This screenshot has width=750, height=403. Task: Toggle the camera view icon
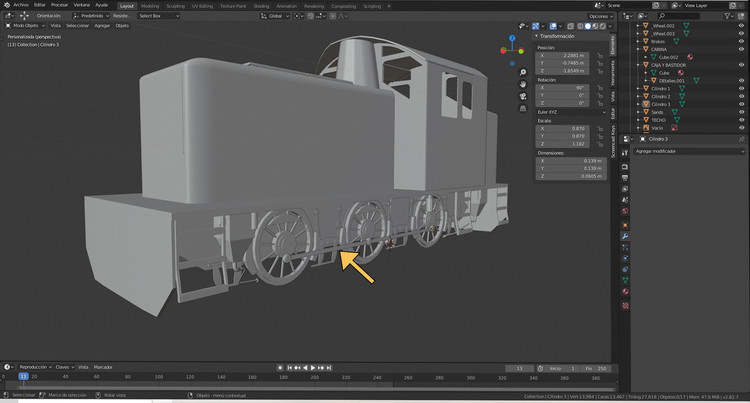[524, 96]
